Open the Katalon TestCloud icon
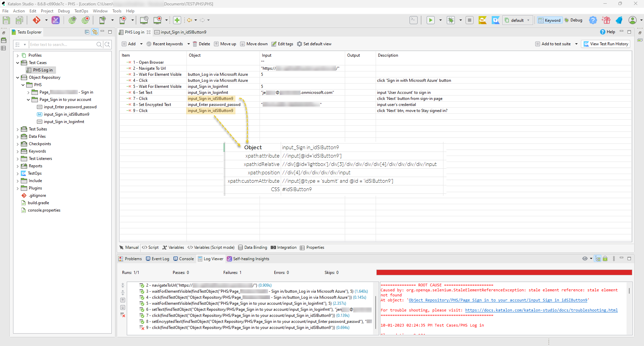This screenshot has height=346, width=644. click(483, 20)
